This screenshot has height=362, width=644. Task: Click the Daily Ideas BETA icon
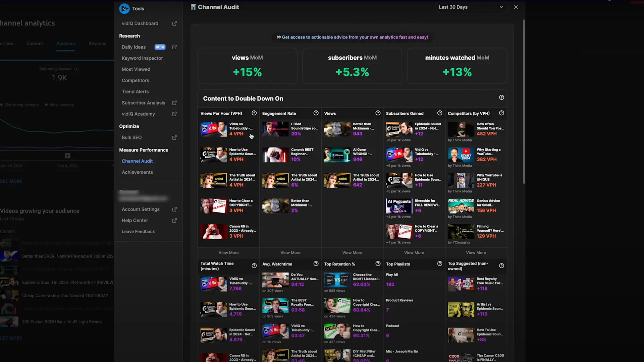[159, 47]
